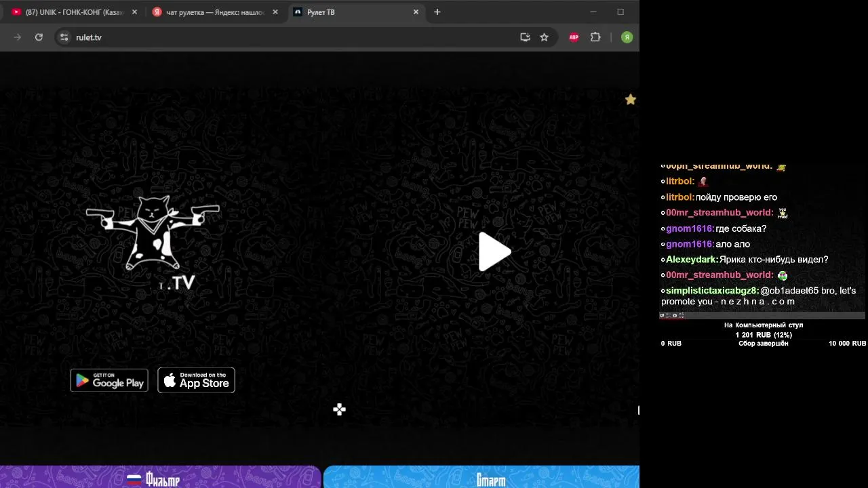Click the install app icon in address bar
Viewport: 868px width, 488px height.
coord(525,37)
